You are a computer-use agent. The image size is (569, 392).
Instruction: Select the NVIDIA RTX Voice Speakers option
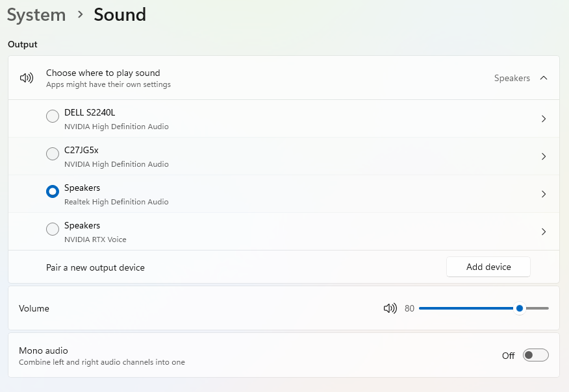[x=53, y=229]
